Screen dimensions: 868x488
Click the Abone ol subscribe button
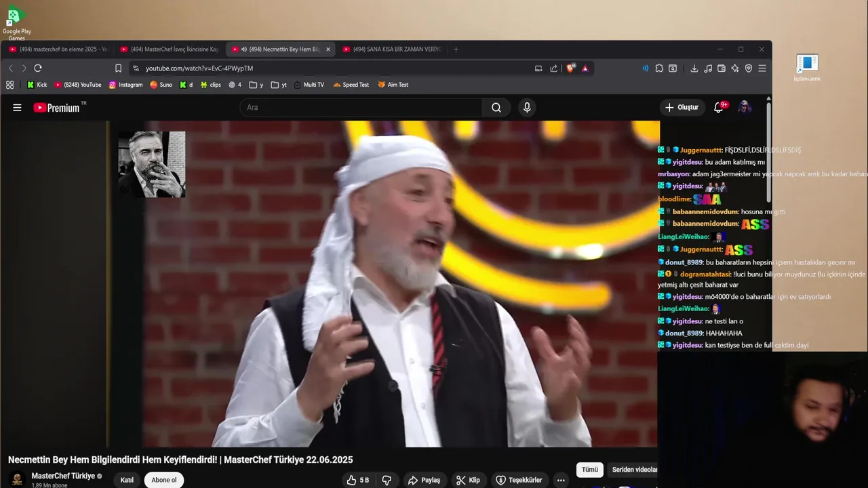click(164, 480)
